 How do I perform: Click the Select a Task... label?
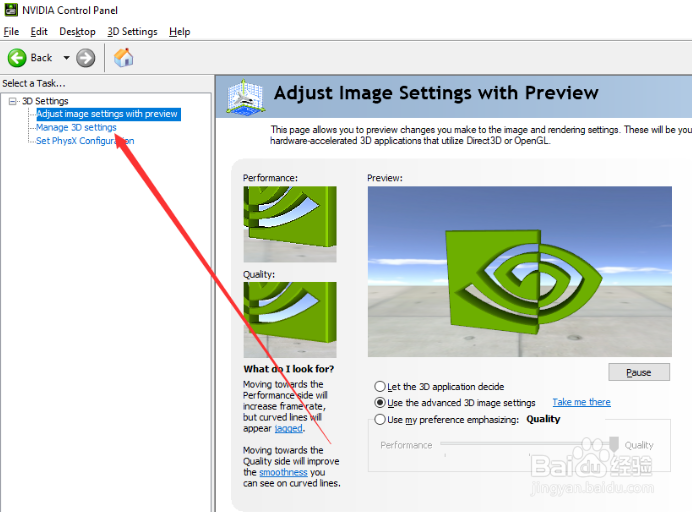[x=34, y=83]
